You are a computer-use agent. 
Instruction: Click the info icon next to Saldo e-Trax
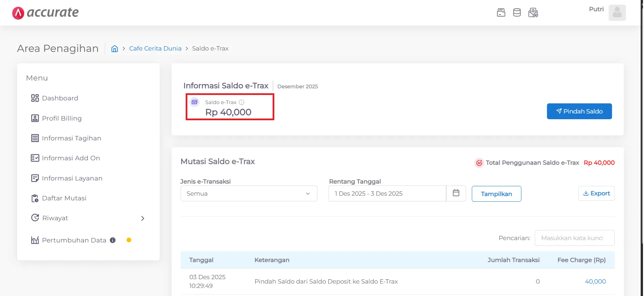point(242,102)
